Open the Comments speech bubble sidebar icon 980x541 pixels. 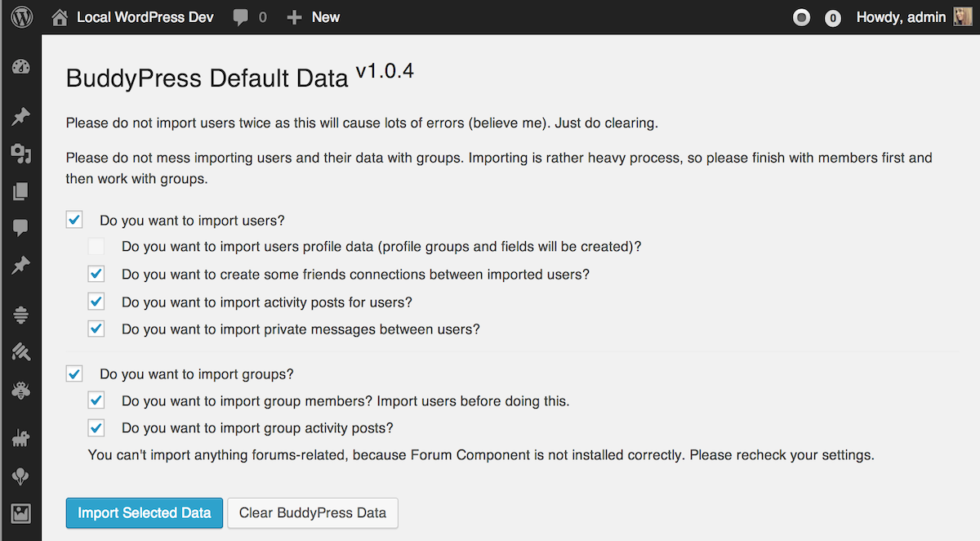(x=21, y=228)
